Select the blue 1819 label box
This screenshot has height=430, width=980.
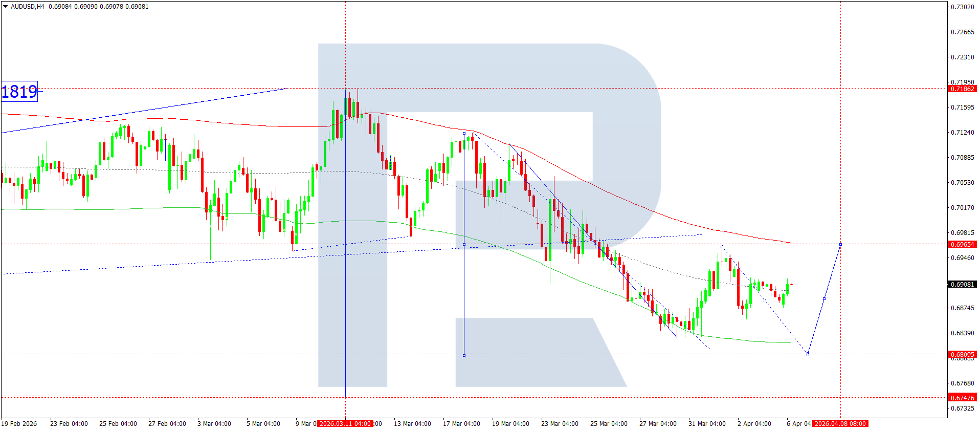click(19, 92)
